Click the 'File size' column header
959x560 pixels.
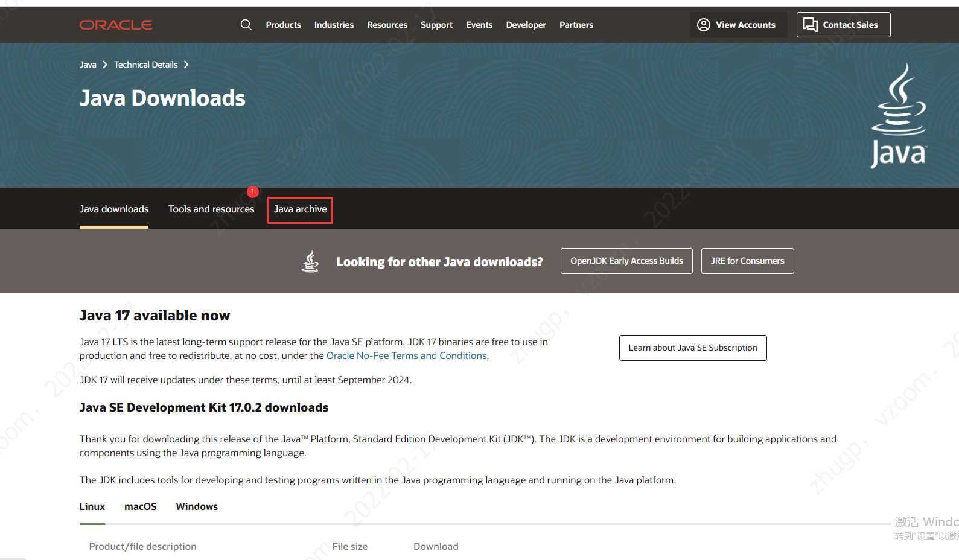point(350,546)
